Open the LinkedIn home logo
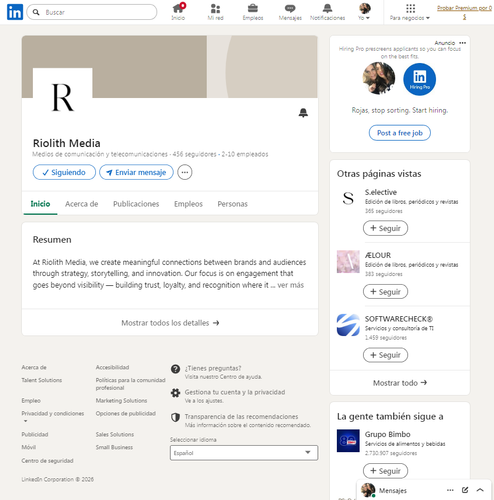Screen dimensions: 494x500 tap(15, 12)
